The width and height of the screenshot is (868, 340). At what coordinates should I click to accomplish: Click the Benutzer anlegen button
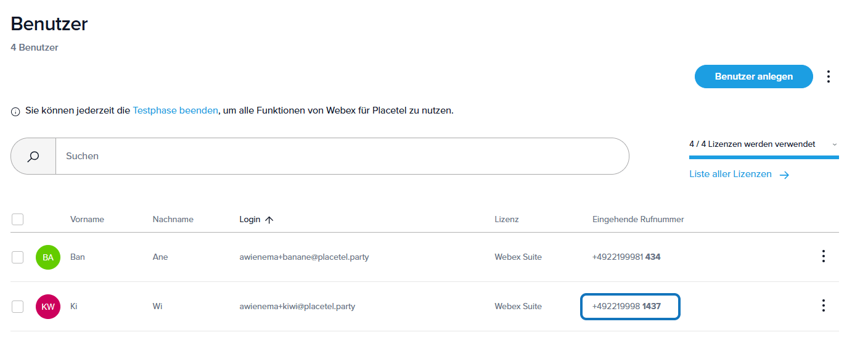pos(753,77)
